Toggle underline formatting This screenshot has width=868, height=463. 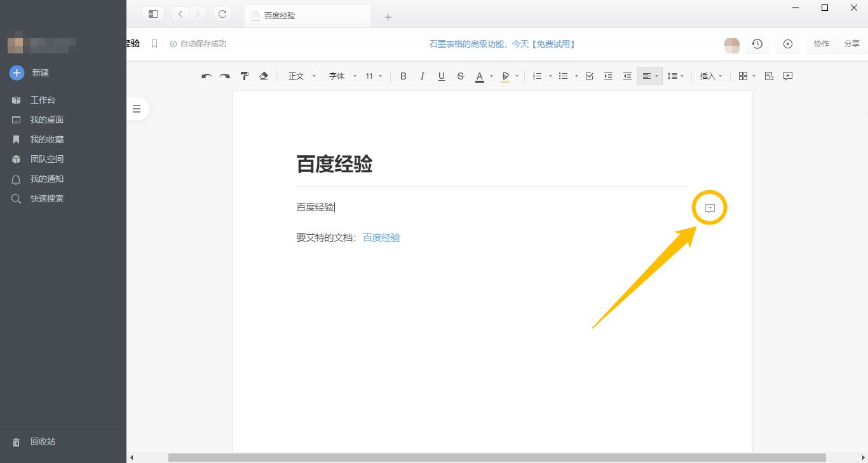click(x=441, y=76)
